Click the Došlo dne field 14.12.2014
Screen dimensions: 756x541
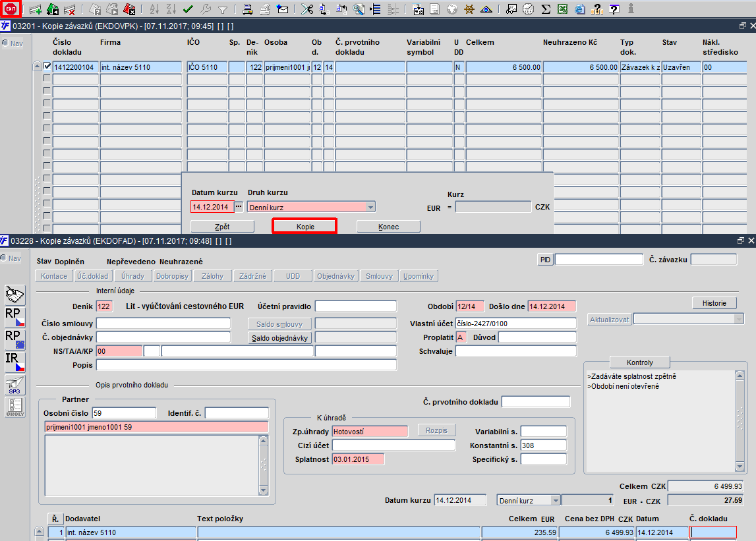(552, 306)
